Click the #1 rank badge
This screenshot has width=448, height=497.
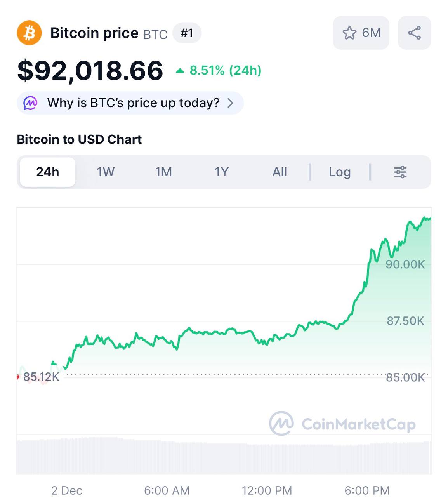187,33
